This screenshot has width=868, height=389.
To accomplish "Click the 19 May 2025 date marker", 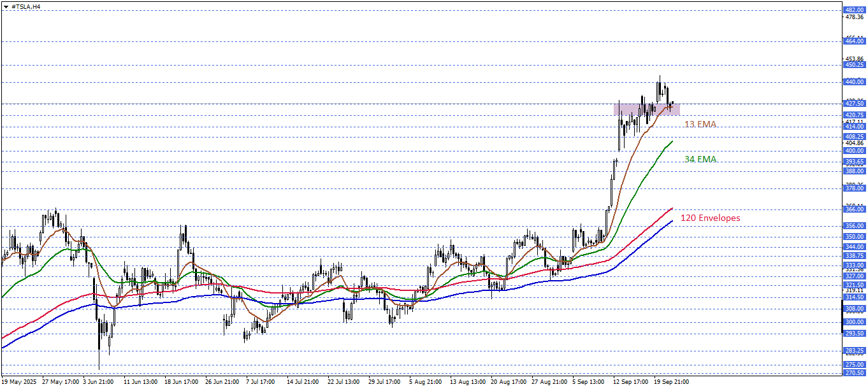I will tap(20, 382).
